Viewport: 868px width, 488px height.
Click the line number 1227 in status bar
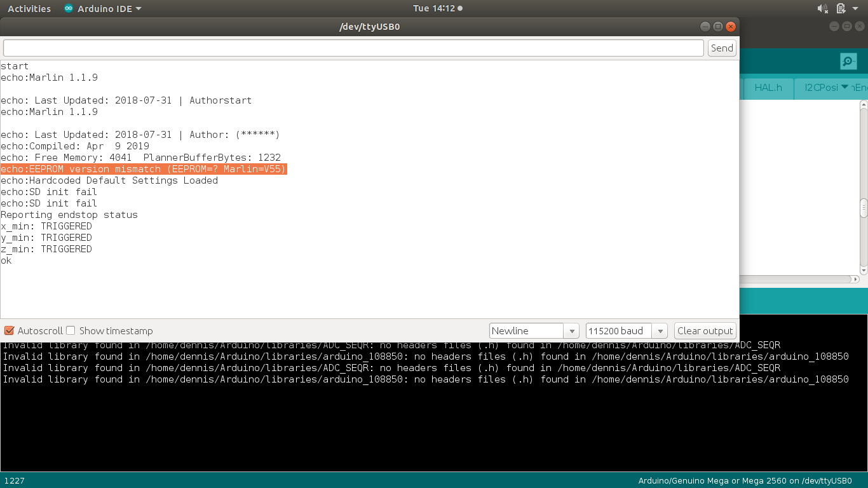(14, 480)
